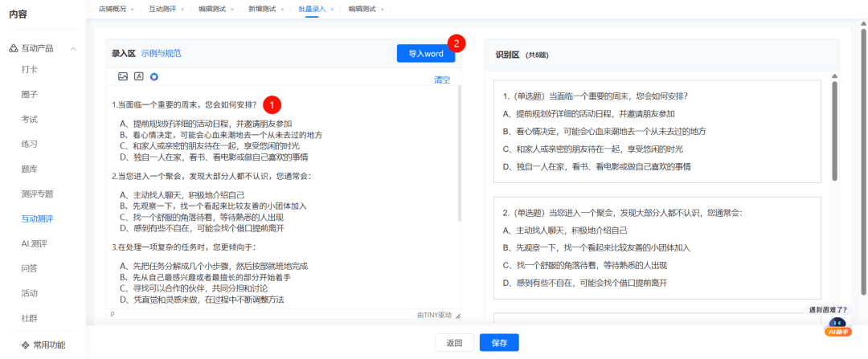The image size is (868, 359).
Task: Select AI.测评 in the sidebar
Action: [x=36, y=243]
